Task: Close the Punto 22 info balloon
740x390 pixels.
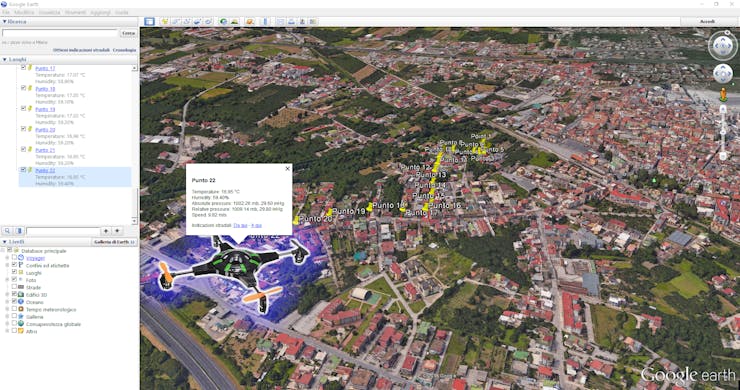Action: (287, 169)
